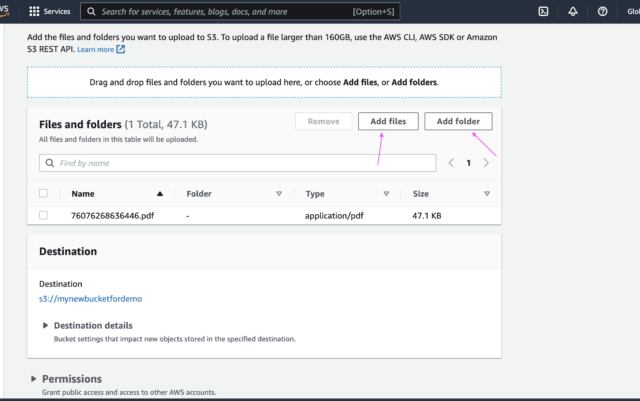Image resolution: width=640 pixels, height=401 pixels.
Task: Click the external link icon beside Learn more
Action: (121, 49)
